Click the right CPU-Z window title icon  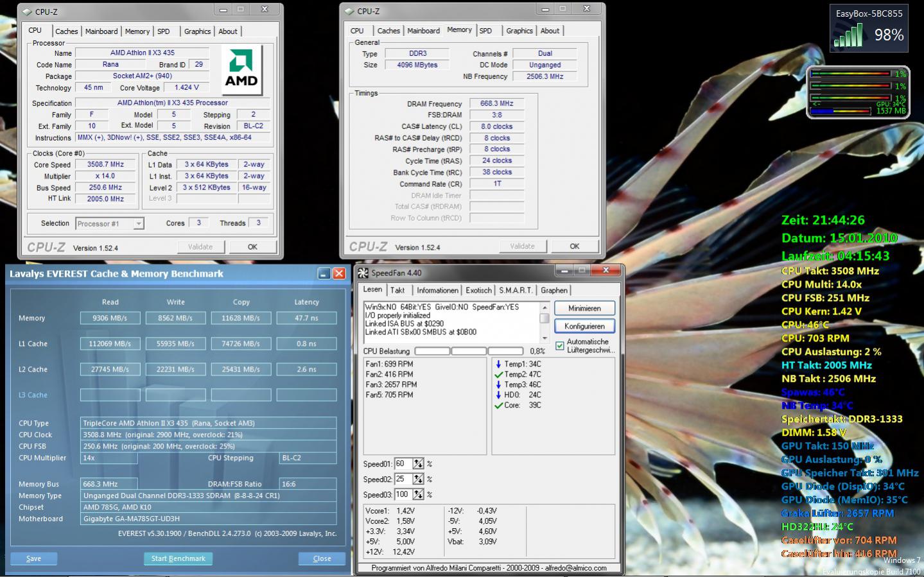click(x=349, y=11)
